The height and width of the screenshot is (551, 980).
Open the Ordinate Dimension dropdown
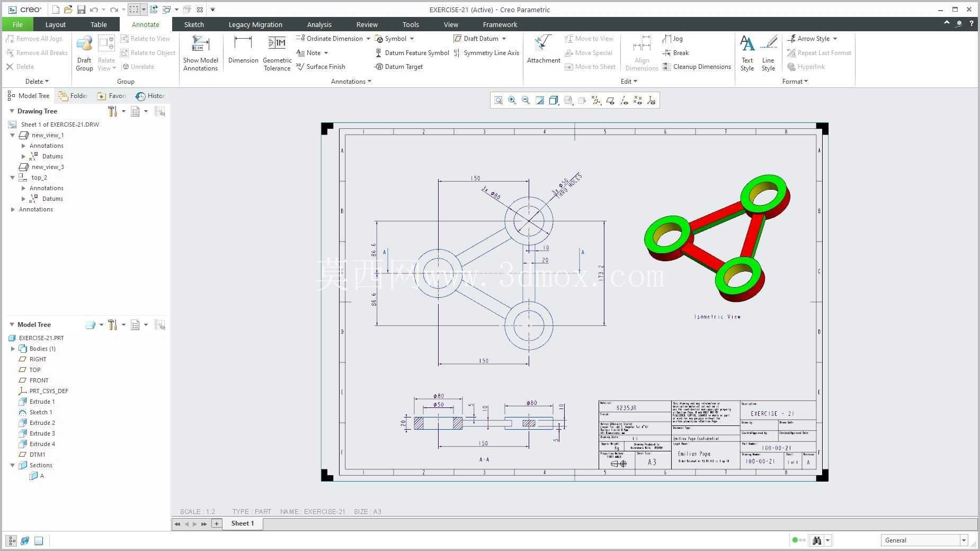[368, 39]
